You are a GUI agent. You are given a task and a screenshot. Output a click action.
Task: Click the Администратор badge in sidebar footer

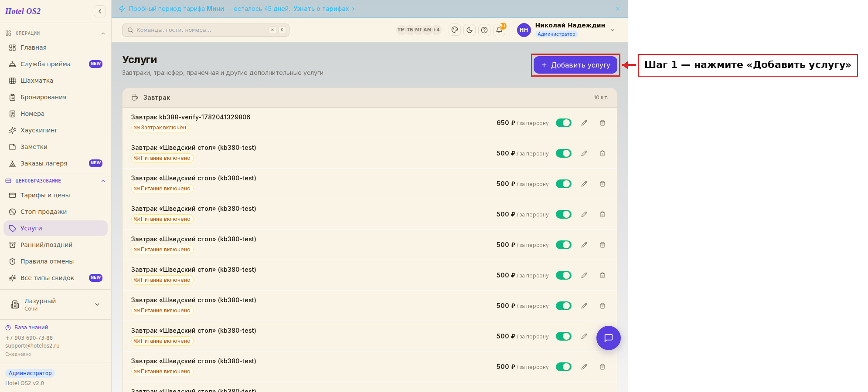[x=30, y=373]
